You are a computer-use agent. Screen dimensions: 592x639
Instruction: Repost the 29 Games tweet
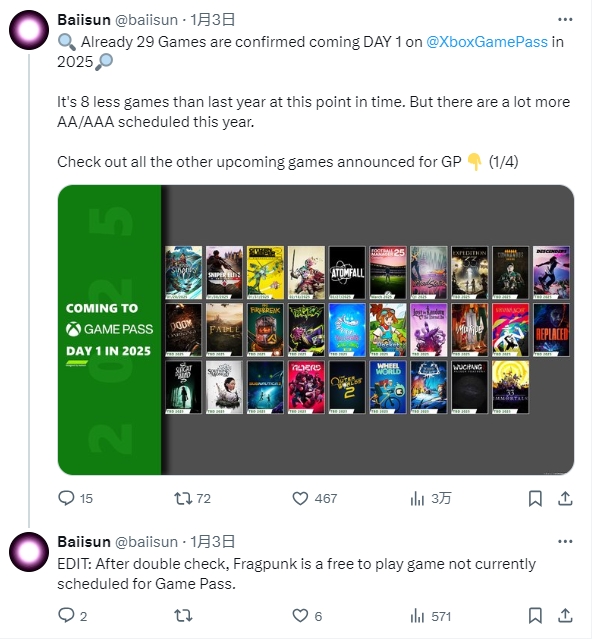coord(192,498)
